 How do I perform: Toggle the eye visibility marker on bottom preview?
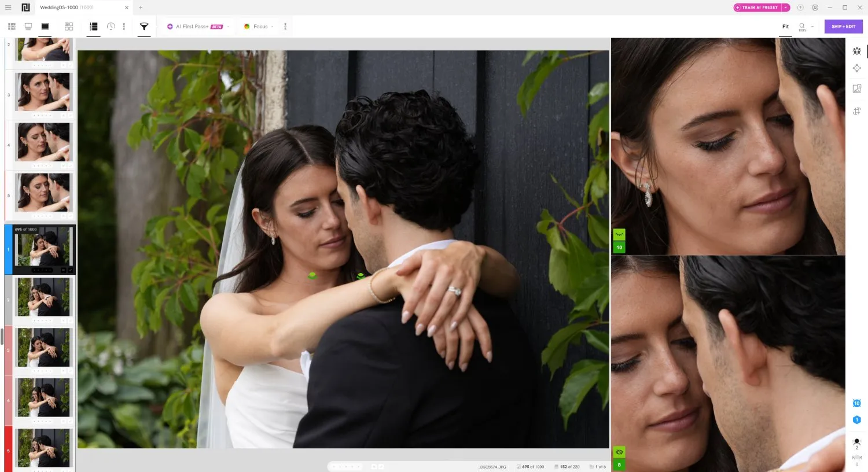(x=619, y=452)
